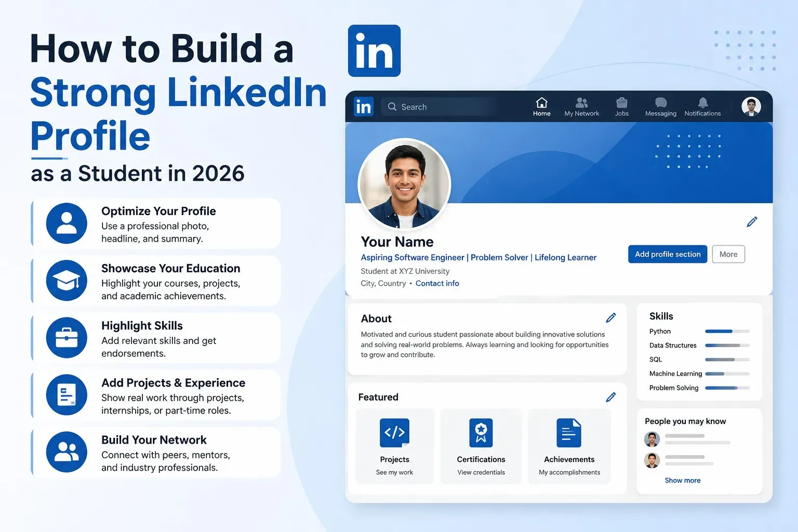Edit the About section with pencil icon

click(x=611, y=317)
